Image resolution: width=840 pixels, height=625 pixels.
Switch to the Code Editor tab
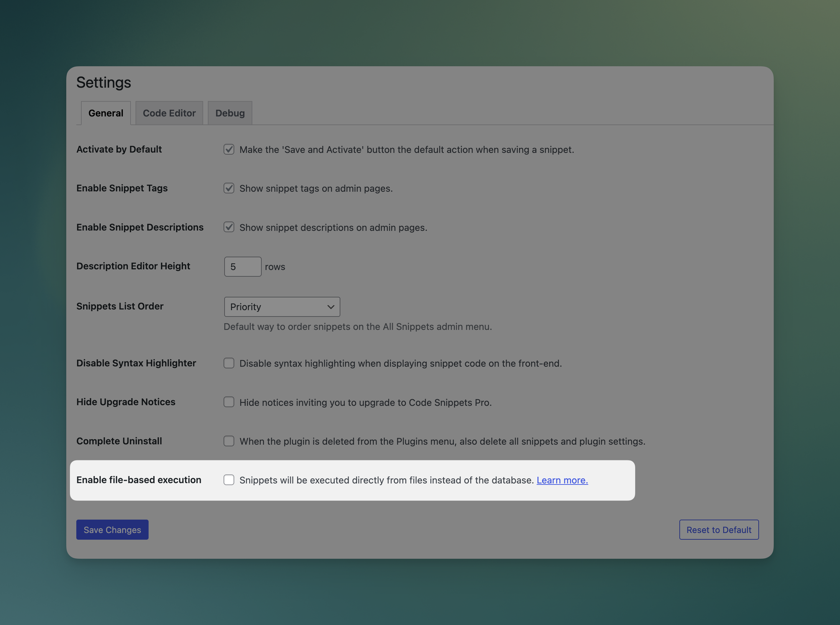(169, 113)
